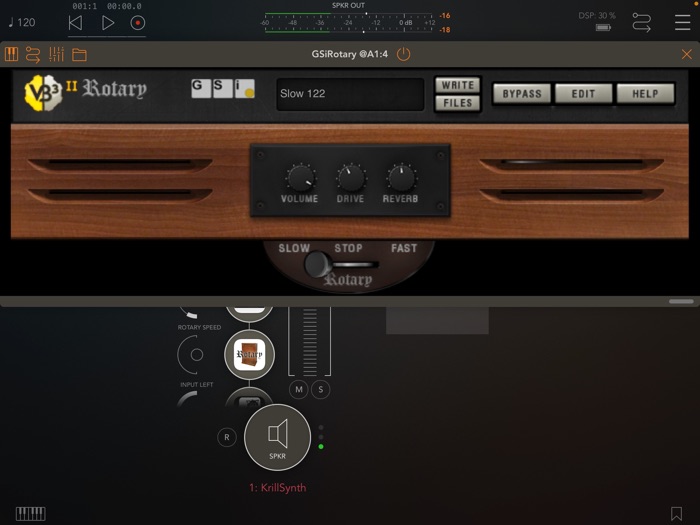Click the SPKR OUT level meter
The width and height of the screenshot is (700, 525).
pyautogui.click(x=348, y=23)
